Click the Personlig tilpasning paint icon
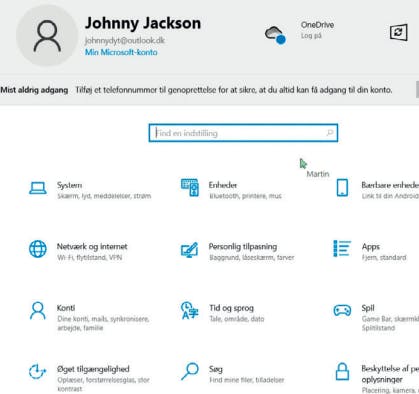The width and height of the screenshot is (419, 394). [189, 250]
